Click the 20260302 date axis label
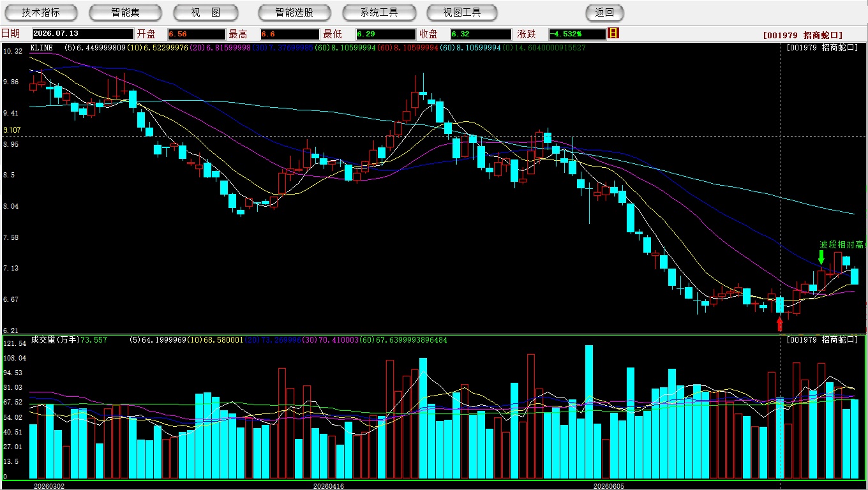868x490 pixels. pyautogui.click(x=49, y=486)
